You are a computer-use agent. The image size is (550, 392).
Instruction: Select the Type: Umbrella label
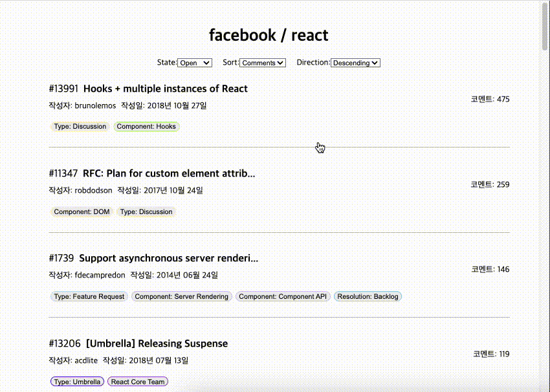(77, 382)
